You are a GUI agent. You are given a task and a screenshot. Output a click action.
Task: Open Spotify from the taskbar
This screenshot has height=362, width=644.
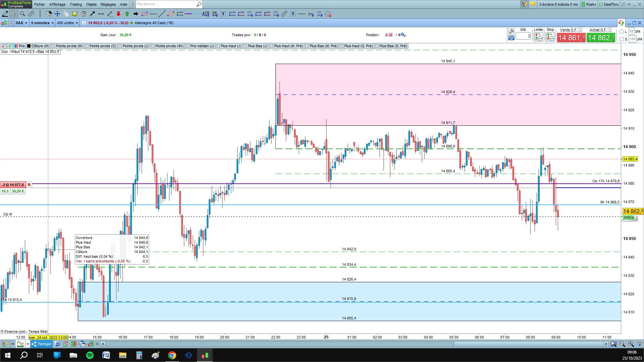click(90, 355)
